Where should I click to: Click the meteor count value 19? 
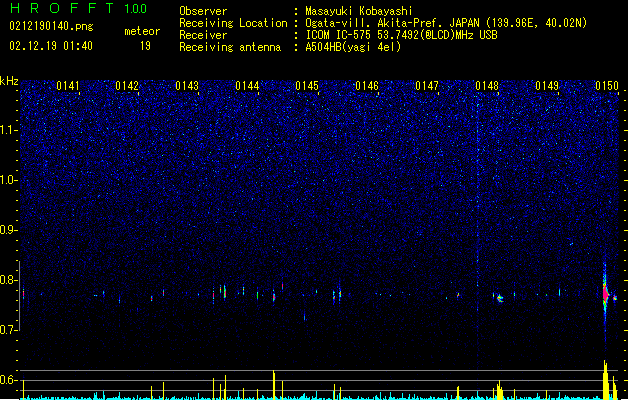click(145, 46)
